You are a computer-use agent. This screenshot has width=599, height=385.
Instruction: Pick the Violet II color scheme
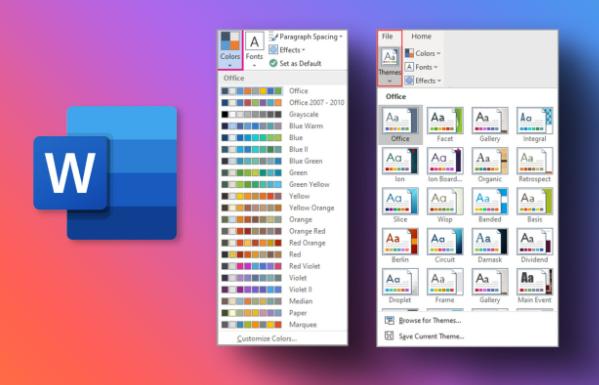coord(283,290)
